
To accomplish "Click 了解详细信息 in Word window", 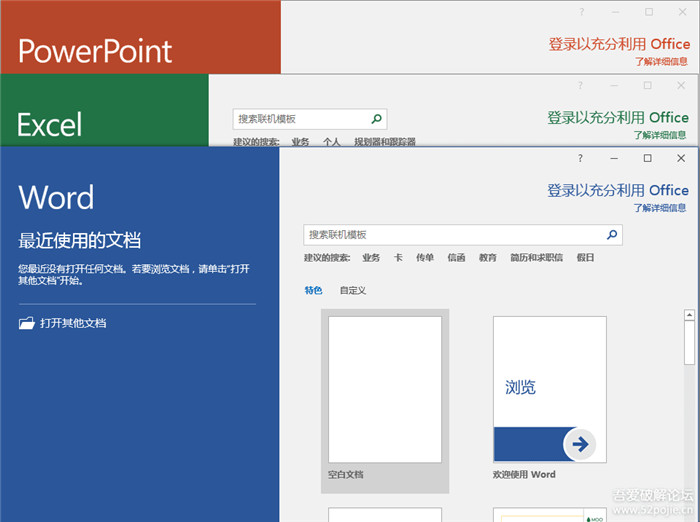I will (x=660, y=208).
